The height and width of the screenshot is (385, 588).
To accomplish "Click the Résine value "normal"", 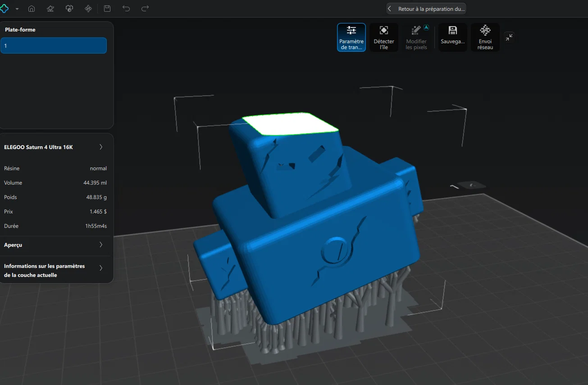I will [98, 168].
